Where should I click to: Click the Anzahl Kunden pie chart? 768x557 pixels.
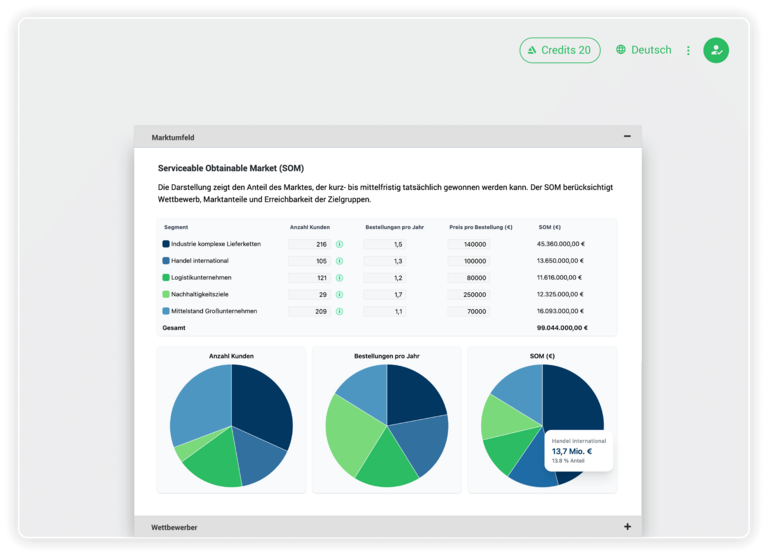pyautogui.click(x=231, y=426)
